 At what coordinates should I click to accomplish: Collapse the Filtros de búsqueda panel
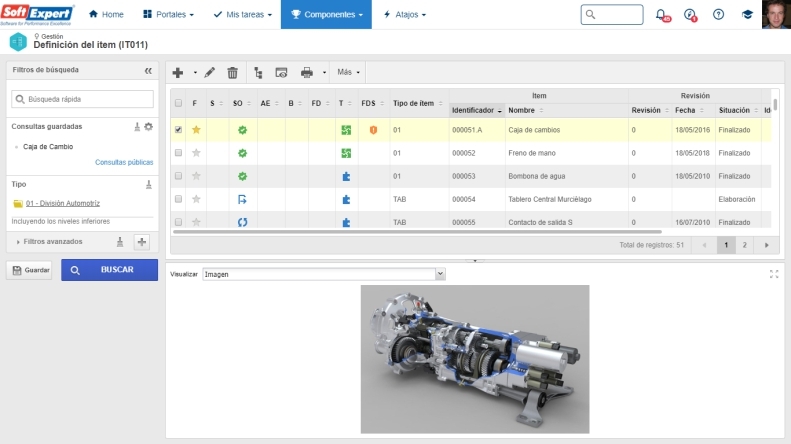coord(148,71)
